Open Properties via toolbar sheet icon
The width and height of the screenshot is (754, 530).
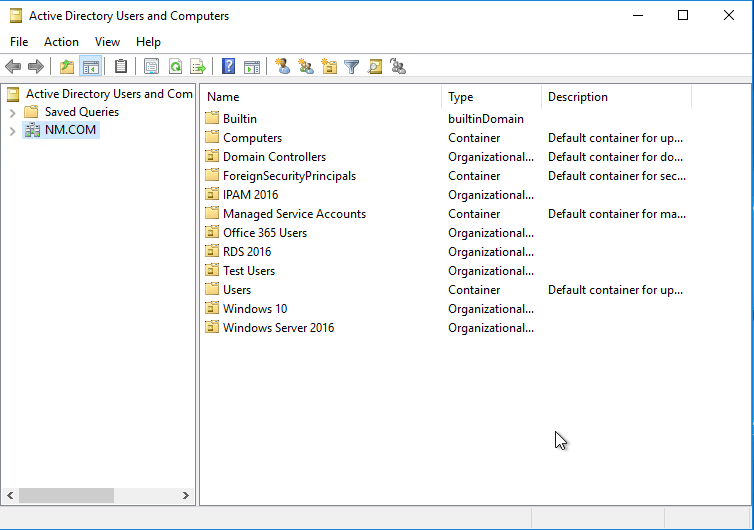pyautogui.click(x=151, y=66)
